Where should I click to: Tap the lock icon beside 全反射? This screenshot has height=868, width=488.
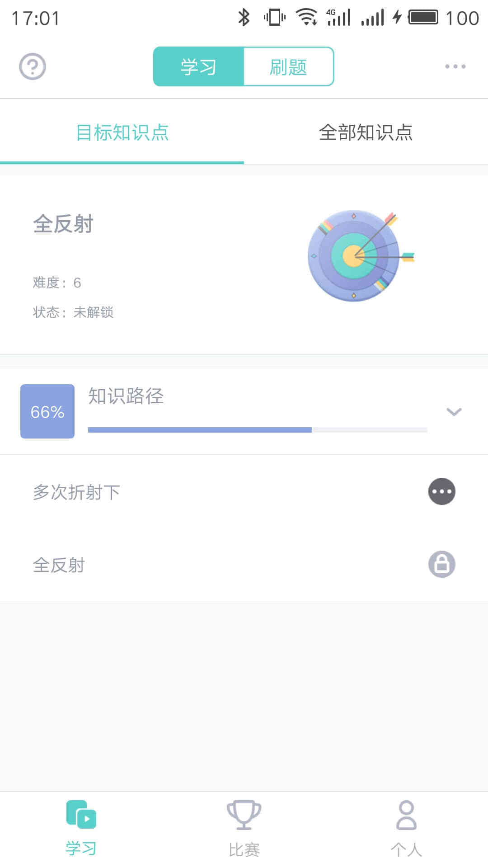pos(441,564)
